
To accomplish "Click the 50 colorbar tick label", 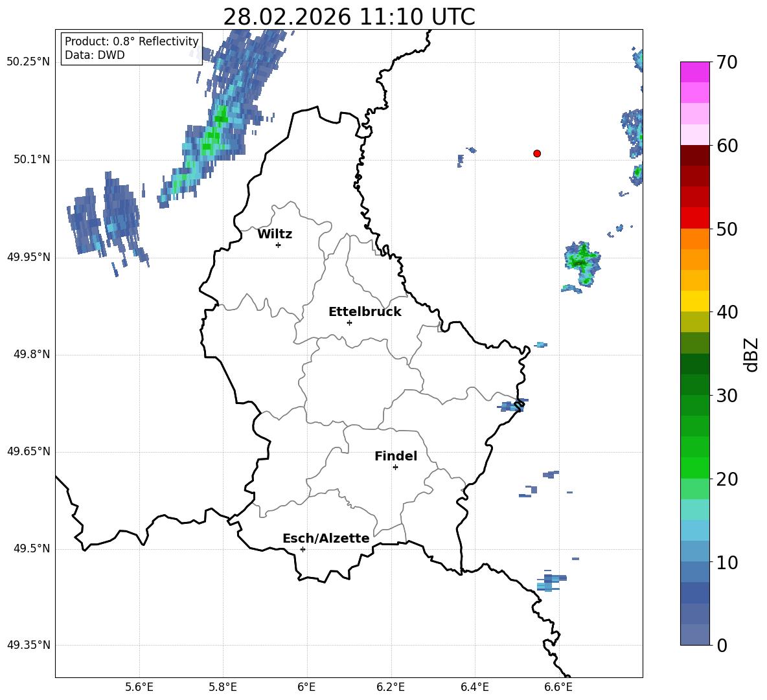I will pos(726,229).
